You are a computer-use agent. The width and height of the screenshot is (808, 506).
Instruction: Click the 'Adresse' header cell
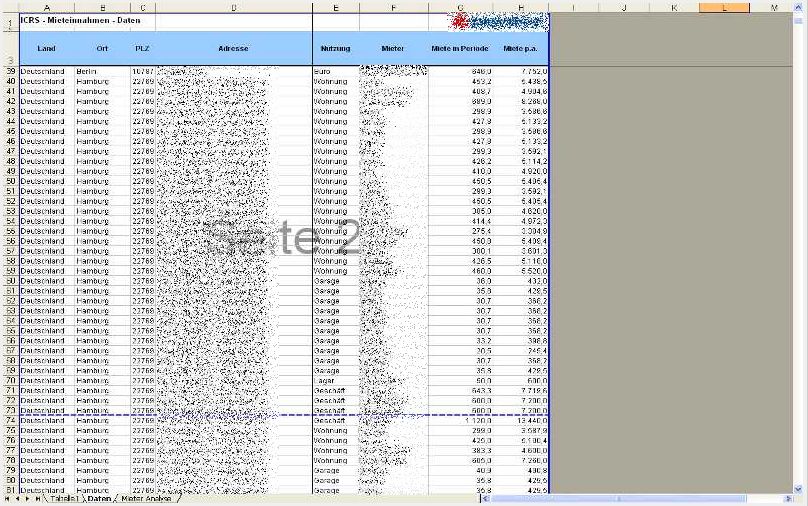coord(233,48)
